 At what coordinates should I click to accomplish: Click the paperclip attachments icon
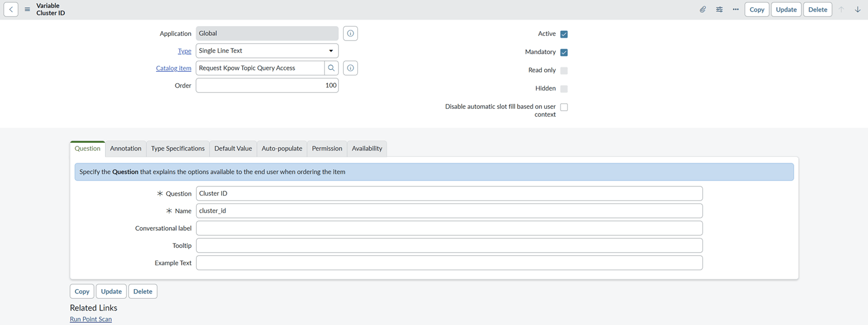pyautogui.click(x=703, y=10)
